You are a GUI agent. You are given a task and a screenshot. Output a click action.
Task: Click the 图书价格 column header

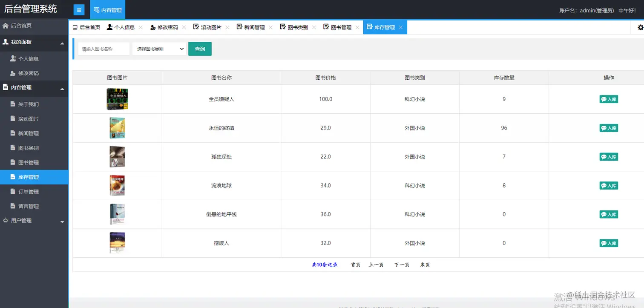[x=325, y=78]
